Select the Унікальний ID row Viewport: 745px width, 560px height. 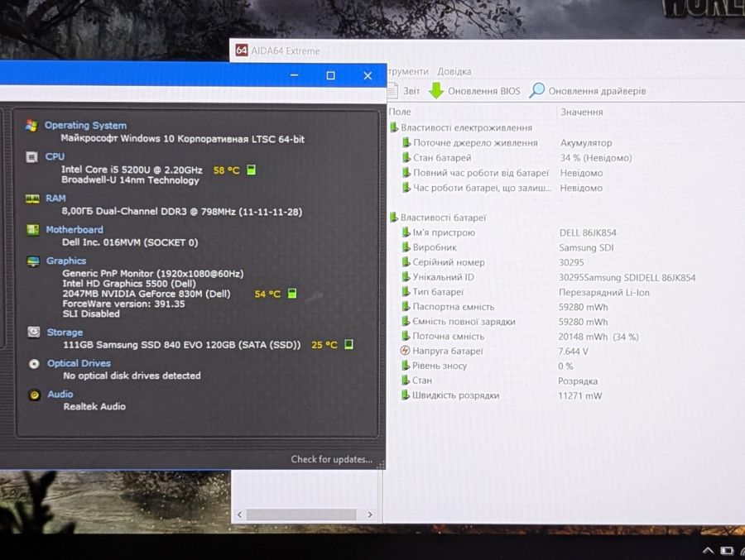(548, 277)
